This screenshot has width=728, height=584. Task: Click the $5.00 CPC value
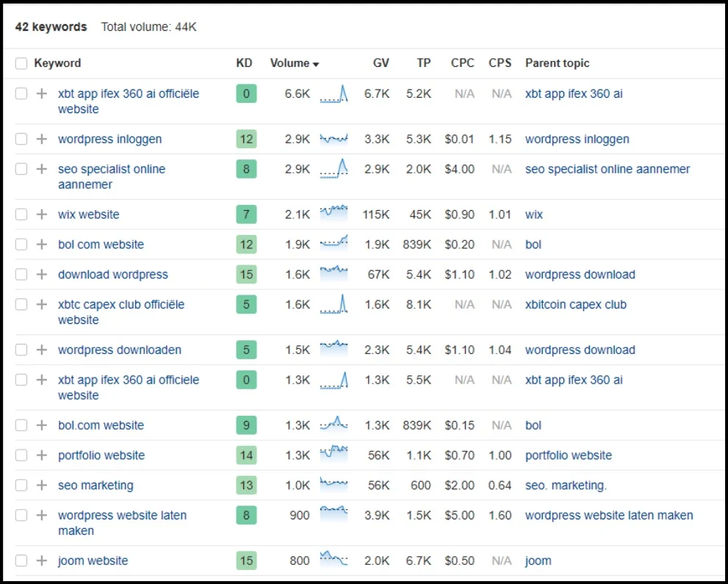(460, 515)
